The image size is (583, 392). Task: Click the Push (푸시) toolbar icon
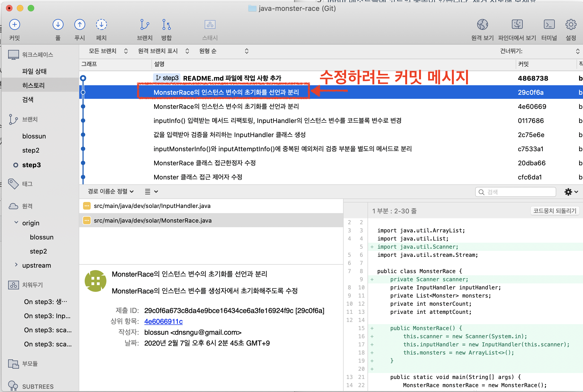(x=80, y=25)
